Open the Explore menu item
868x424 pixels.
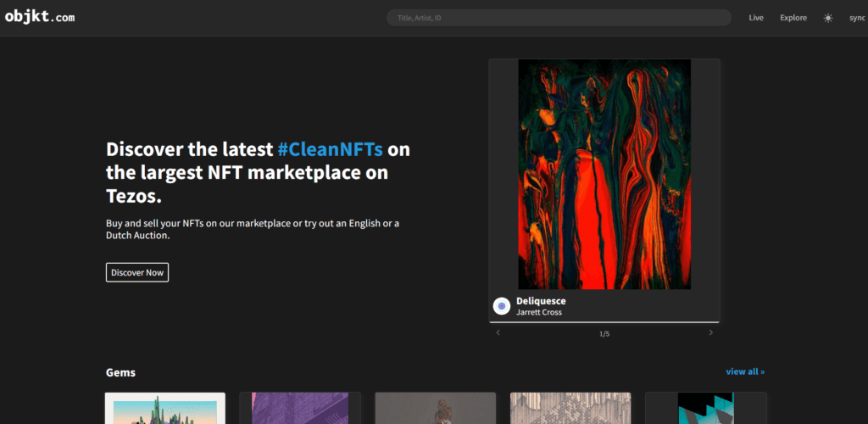tap(793, 18)
